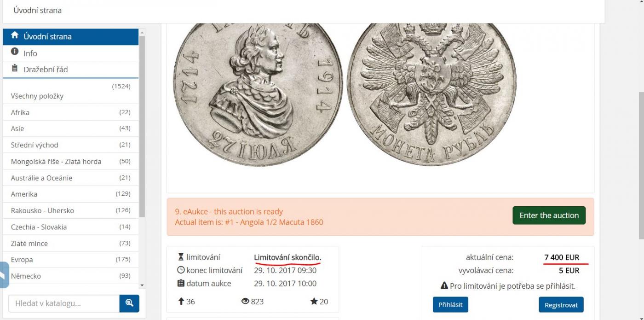644x320 pixels.
Task: Select the Zlaté mince category
Action: coord(70,243)
